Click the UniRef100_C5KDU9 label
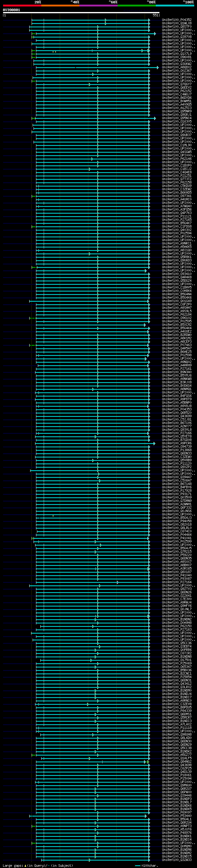Viewport: 197px width, 868px height. click(177, 186)
